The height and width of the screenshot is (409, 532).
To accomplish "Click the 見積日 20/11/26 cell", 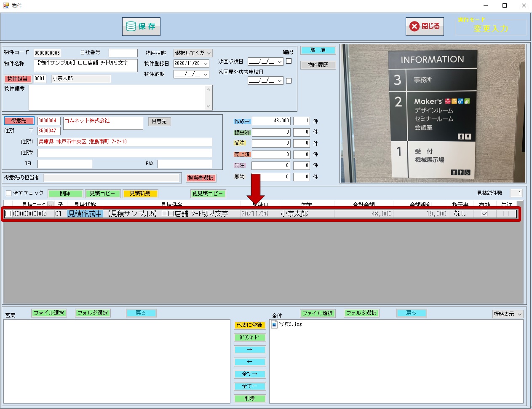I will pyautogui.click(x=260, y=214).
